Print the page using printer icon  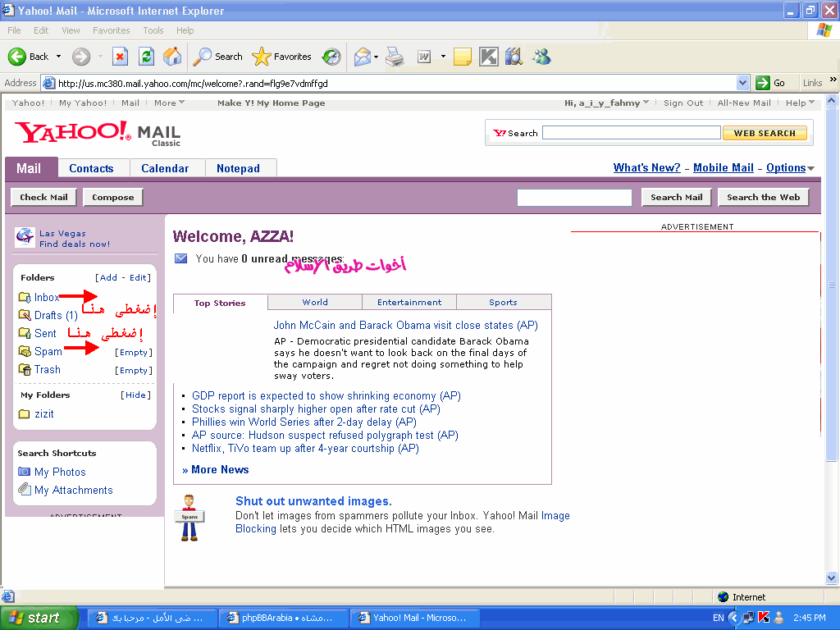[395, 57]
